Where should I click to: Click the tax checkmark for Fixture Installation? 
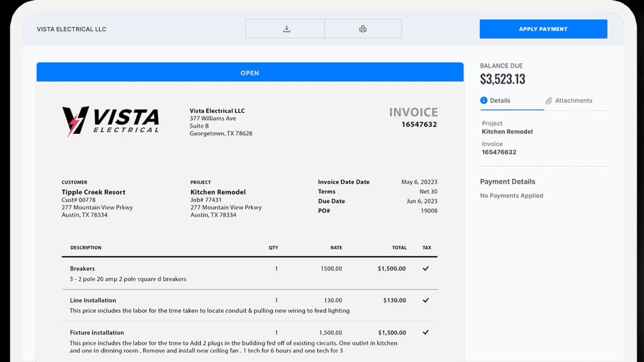click(426, 332)
